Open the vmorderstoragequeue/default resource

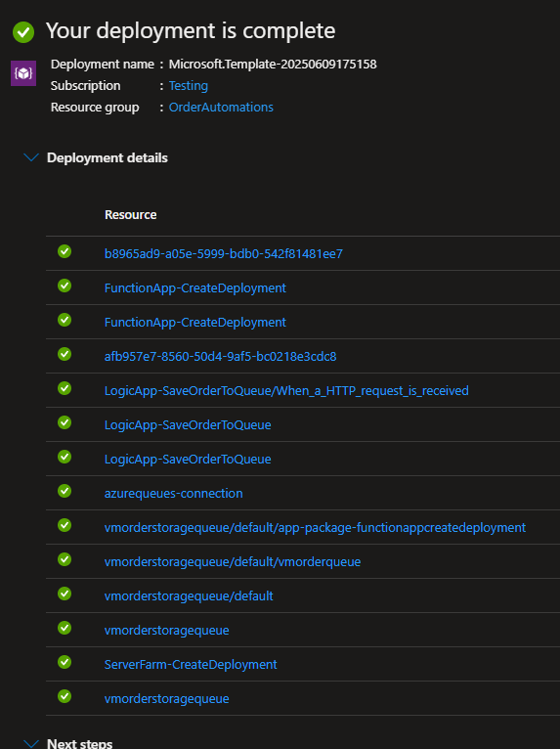[189, 596]
